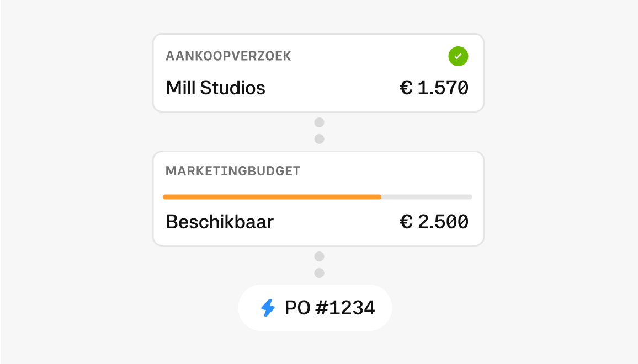
Task: Click the euro symbol beside 1.570
Action: click(x=406, y=88)
